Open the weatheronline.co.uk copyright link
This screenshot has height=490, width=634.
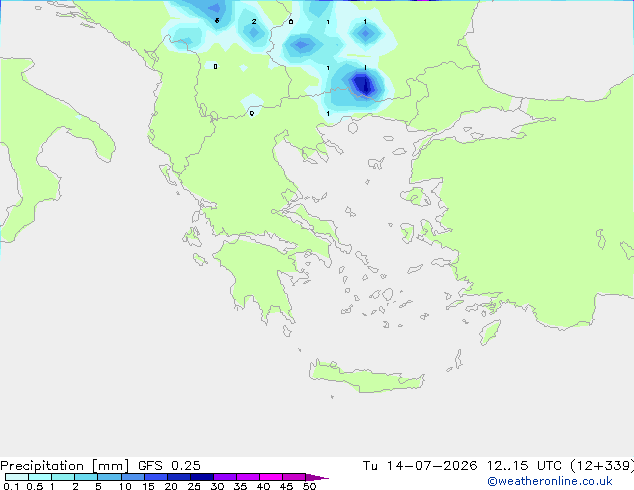(x=550, y=481)
